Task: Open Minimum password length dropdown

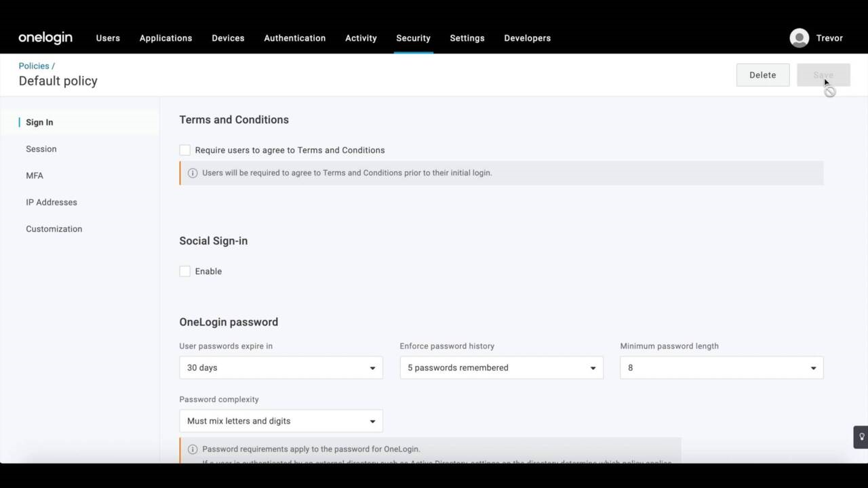Action: click(721, 367)
